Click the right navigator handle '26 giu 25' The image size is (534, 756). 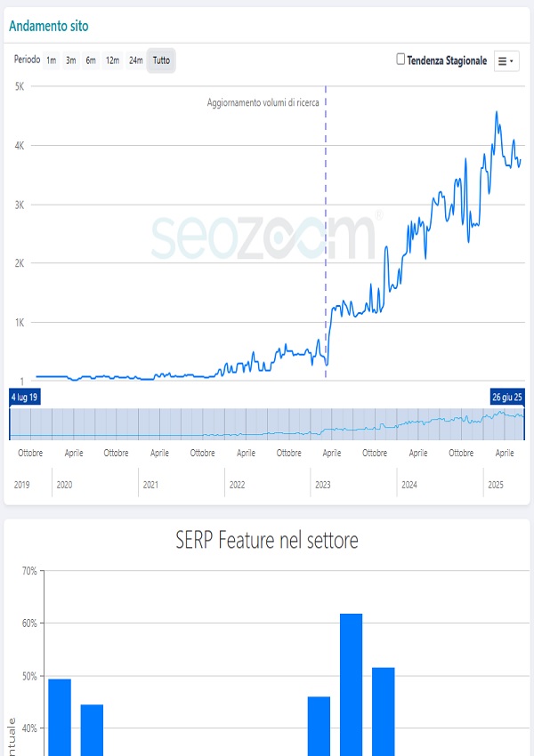(507, 397)
